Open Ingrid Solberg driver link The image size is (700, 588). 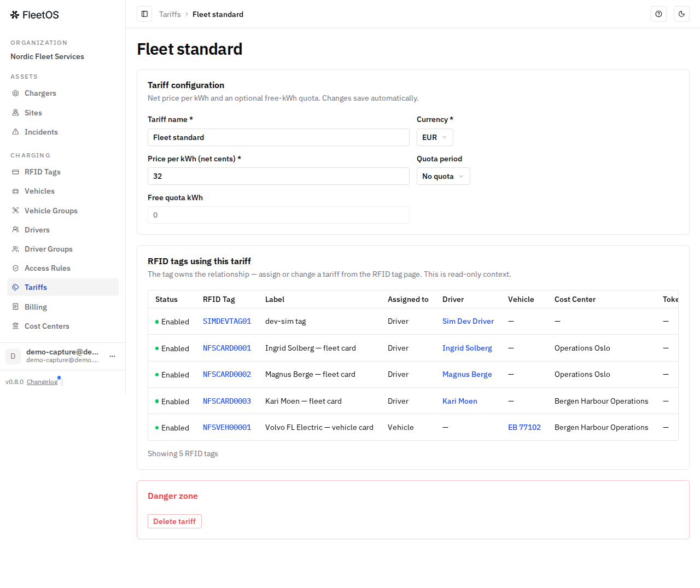(467, 348)
